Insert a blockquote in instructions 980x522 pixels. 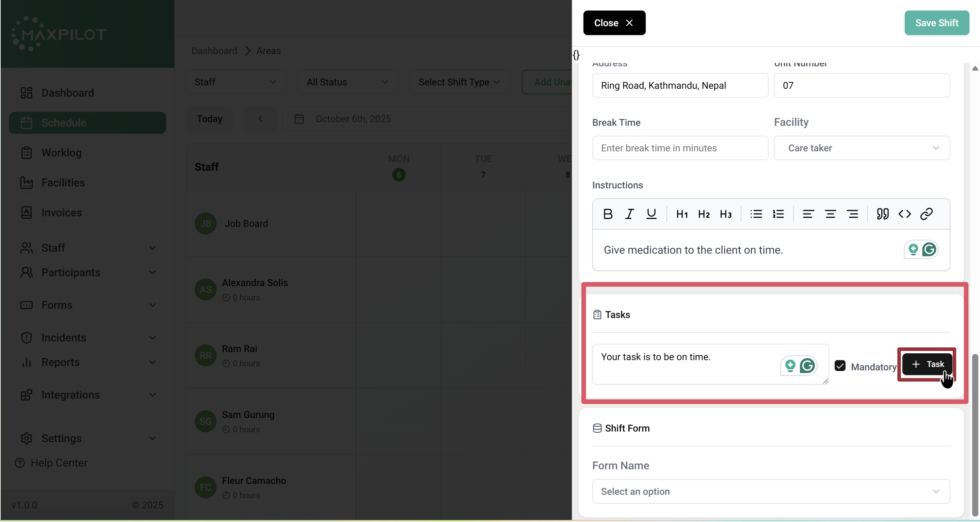tap(882, 214)
